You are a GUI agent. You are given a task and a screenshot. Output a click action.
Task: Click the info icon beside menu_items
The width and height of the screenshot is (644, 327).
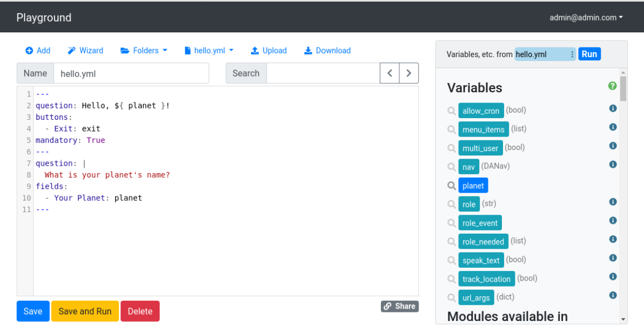pos(613,127)
